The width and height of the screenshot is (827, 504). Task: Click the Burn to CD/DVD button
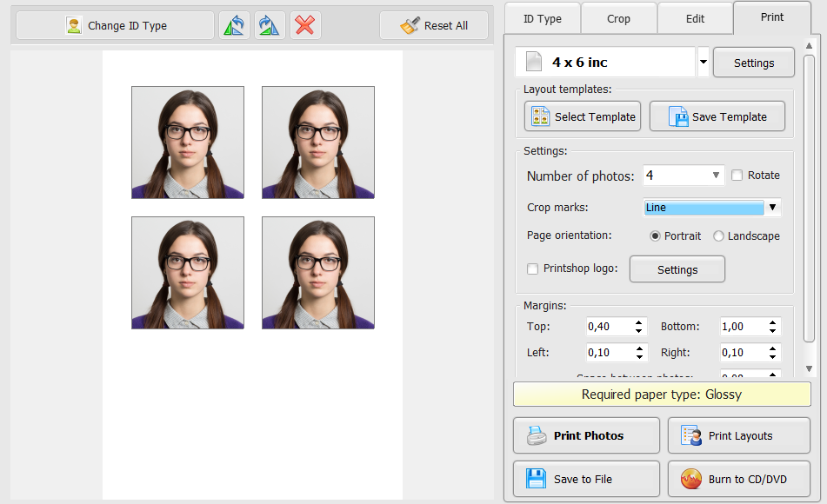(x=739, y=479)
